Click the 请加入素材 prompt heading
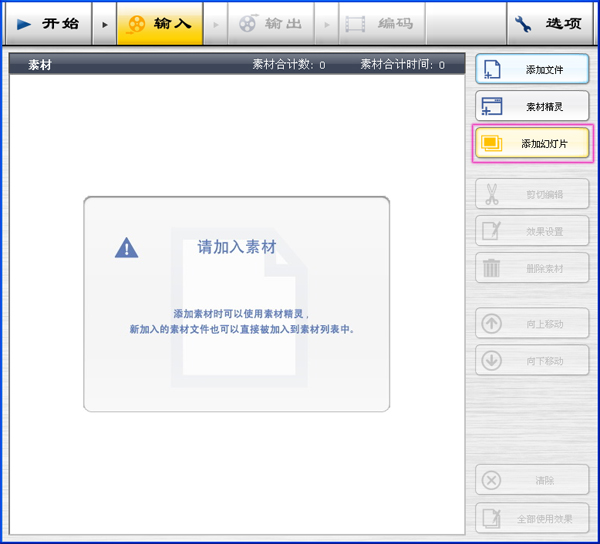Screen dimensions: 600x544 (x=237, y=247)
